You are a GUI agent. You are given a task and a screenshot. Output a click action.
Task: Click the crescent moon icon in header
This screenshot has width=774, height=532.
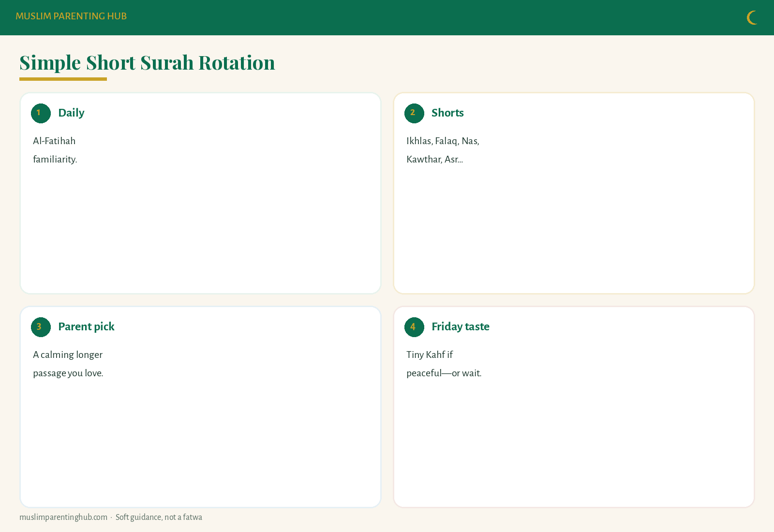(x=752, y=18)
